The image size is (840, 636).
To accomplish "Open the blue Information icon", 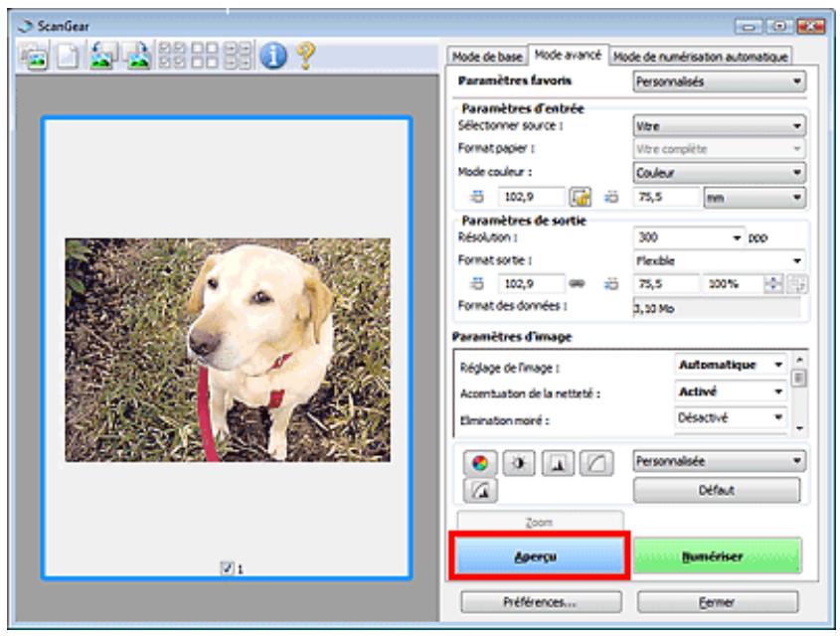I will click(x=273, y=56).
